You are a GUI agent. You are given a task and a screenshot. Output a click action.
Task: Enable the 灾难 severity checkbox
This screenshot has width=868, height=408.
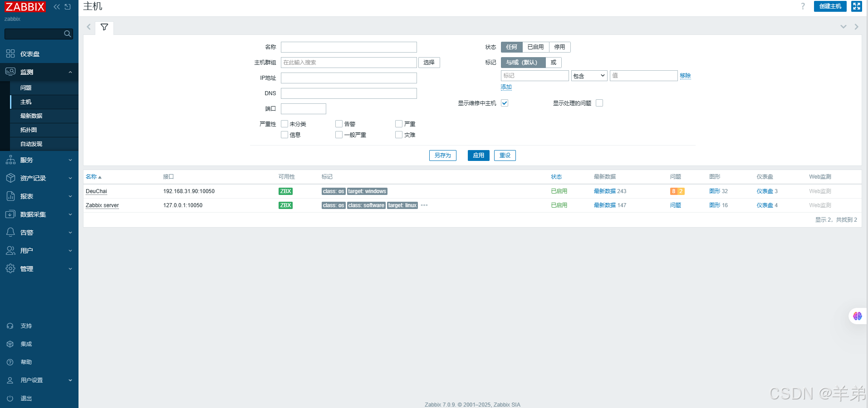tap(398, 135)
